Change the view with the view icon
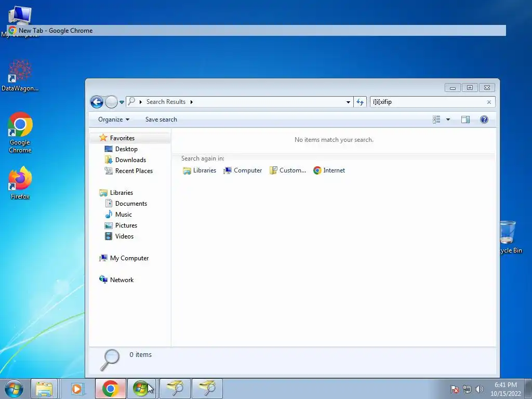This screenshot has height=399, width=532. pos(436,119)
